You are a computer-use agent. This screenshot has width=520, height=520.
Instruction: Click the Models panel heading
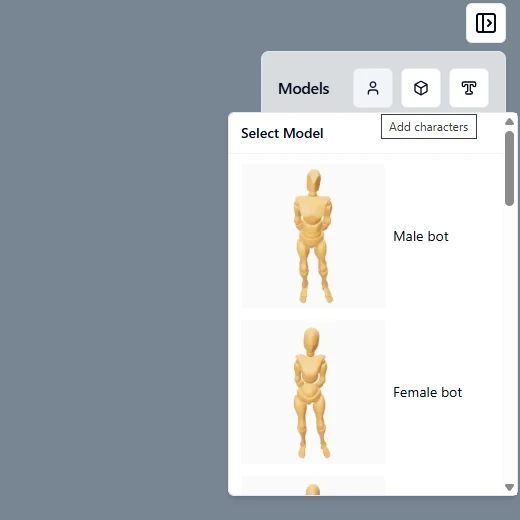pyautogui.click(x=304, y=89)
